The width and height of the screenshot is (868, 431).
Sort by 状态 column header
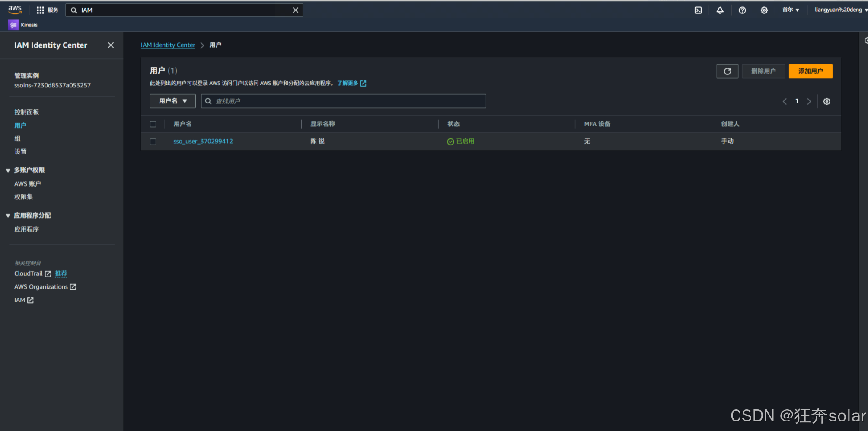pos(453,124)
